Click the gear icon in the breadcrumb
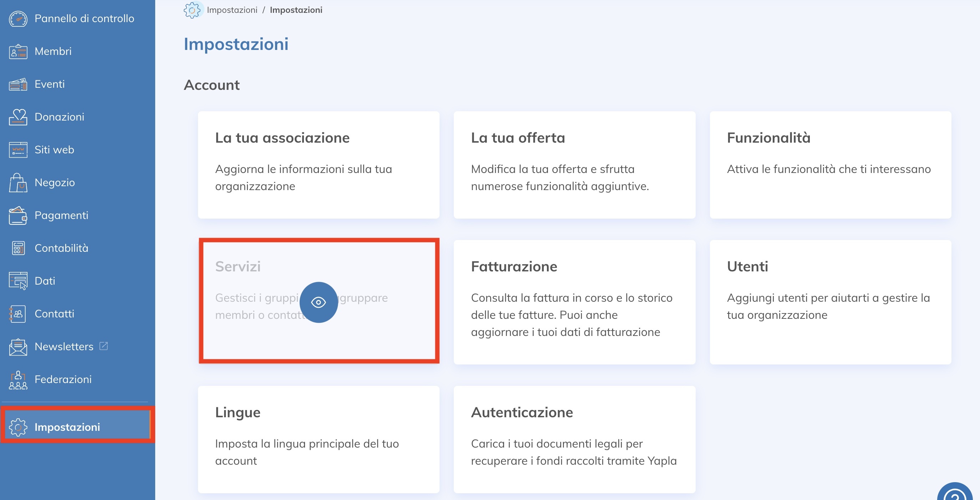Viewport: 980px width, 500px height. pyautogui.click(x=193, y=10)
